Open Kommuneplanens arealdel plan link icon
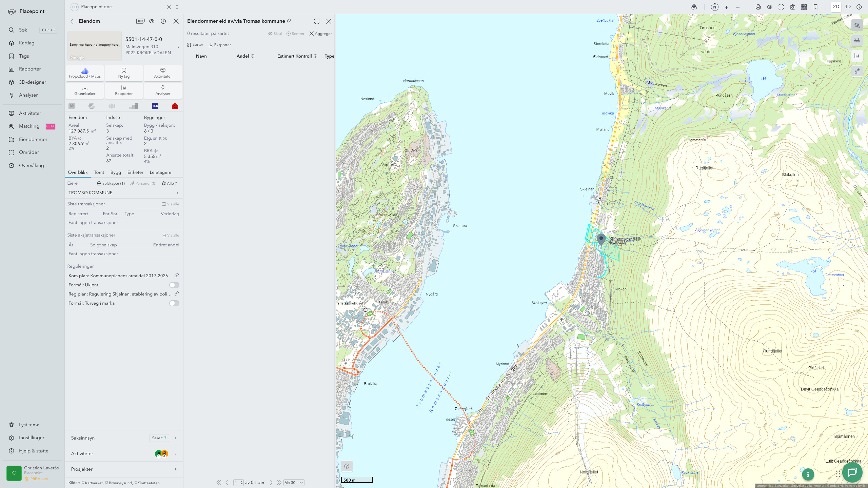This screenshot has height=488, width=868. coord(177,276)
